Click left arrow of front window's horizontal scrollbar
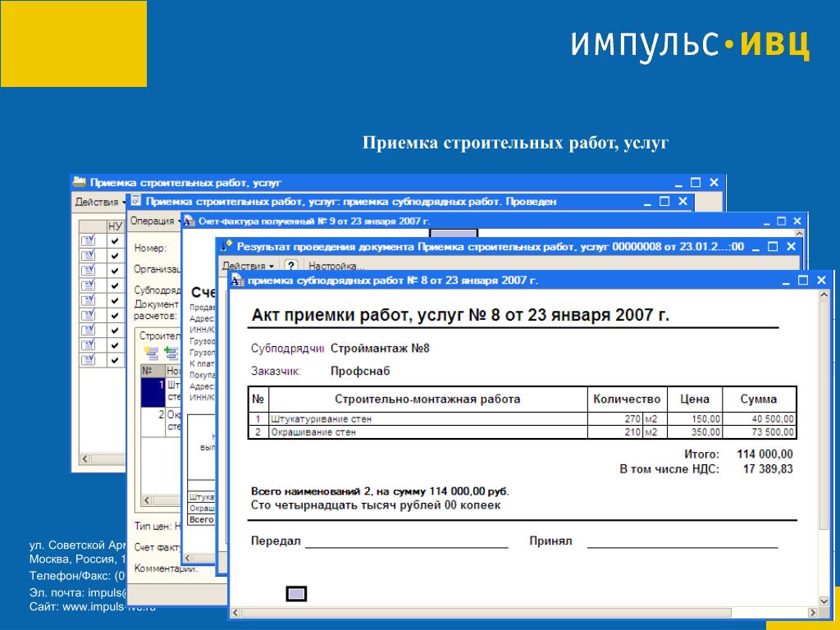 click(235, 612)
